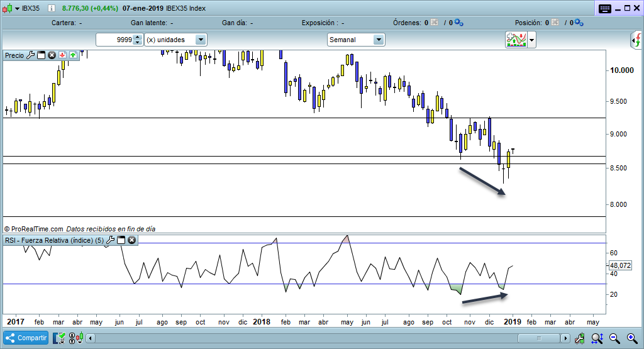The width and height of the screenshot is (644, 349).
Task: Click the Compartir share button
Action: coord(26,338)
